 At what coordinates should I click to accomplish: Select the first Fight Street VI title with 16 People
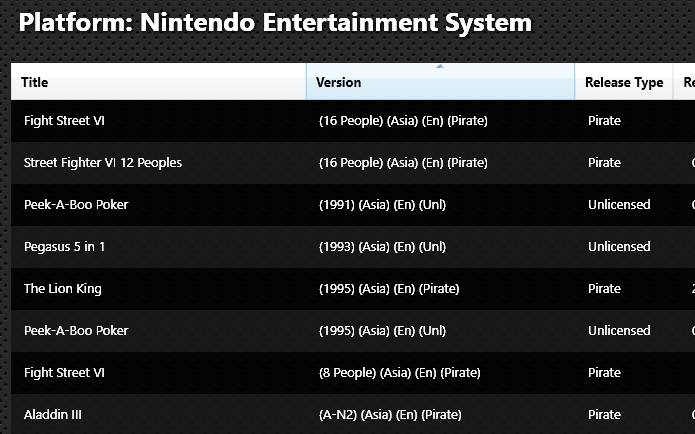pos(64,121)
